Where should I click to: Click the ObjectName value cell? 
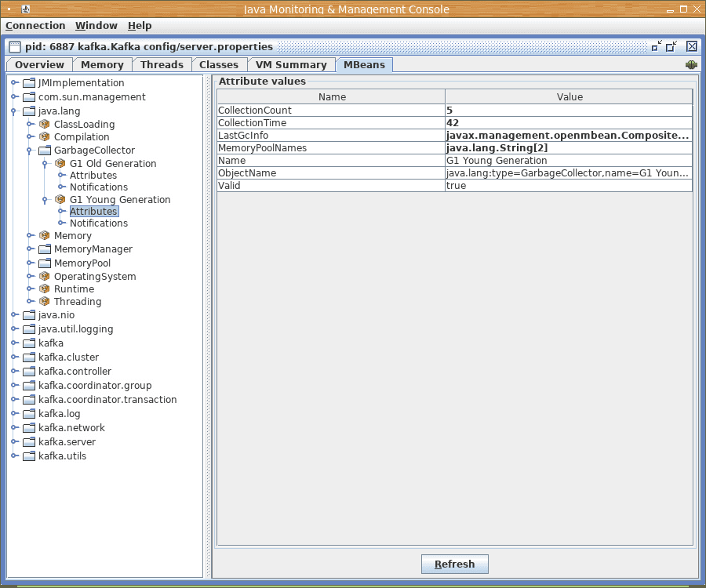569,173
